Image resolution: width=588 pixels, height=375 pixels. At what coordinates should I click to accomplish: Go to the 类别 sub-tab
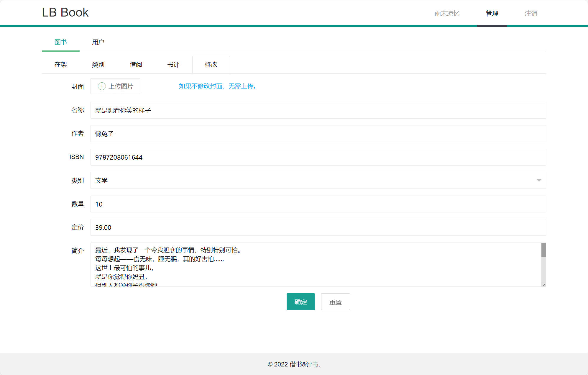point(98,65)
